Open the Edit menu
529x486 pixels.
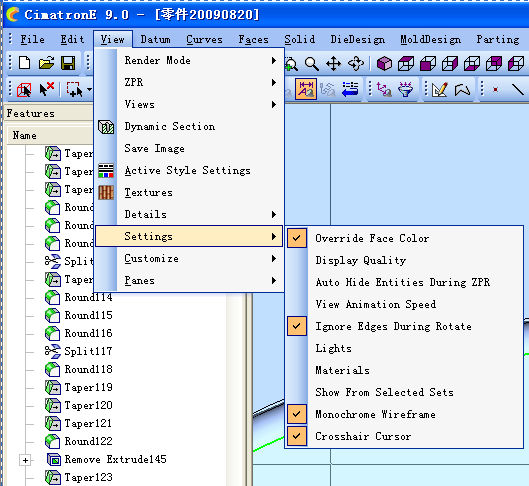(72, 39)
